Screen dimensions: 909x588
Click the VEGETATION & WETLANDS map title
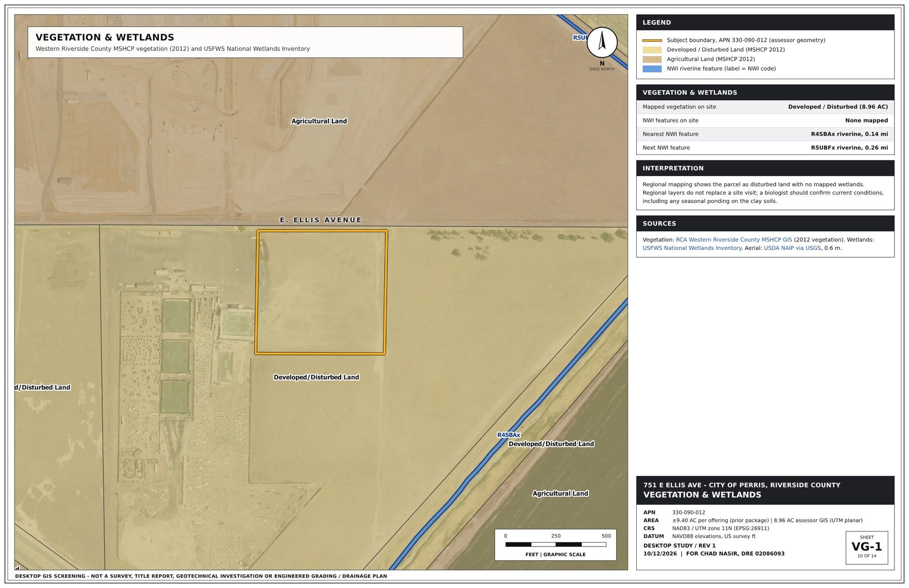[105, 37]
